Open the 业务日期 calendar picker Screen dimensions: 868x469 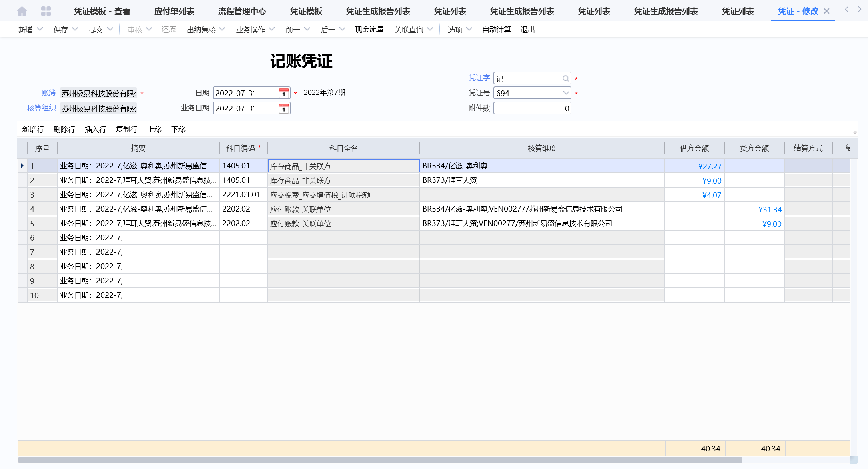[x=283, y=108]
